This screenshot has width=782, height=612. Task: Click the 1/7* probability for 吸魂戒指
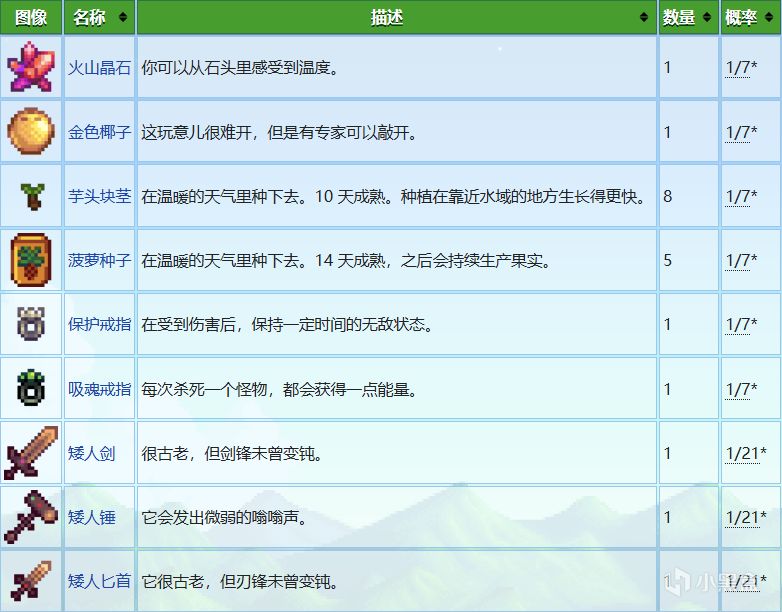click(741, 389)
